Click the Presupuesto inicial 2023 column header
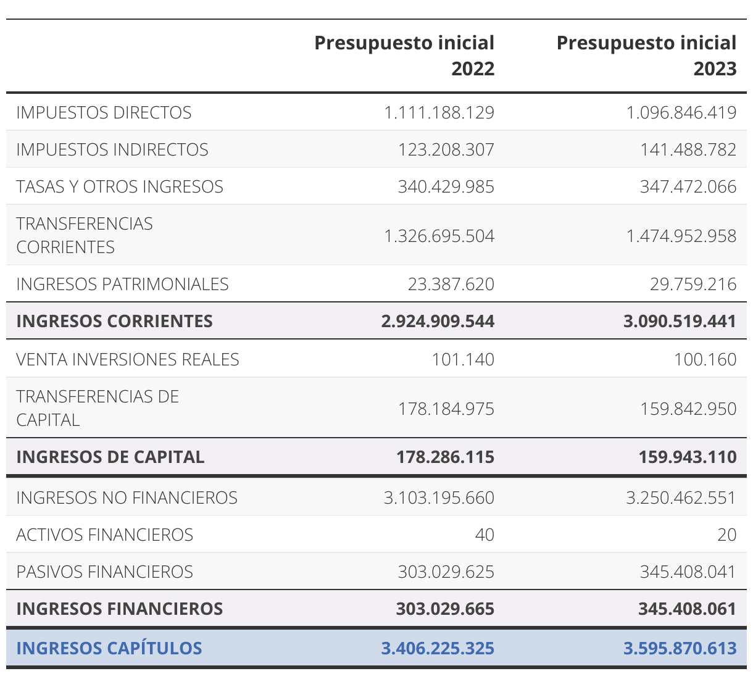The width and height of the screenshot is (753, 700). click(x=646, y=56)
